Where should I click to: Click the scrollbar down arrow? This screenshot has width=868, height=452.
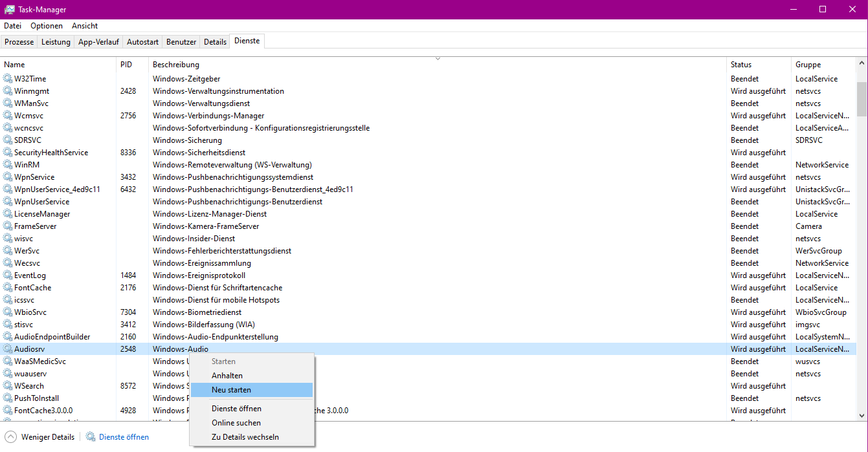[x=862, y=415]
